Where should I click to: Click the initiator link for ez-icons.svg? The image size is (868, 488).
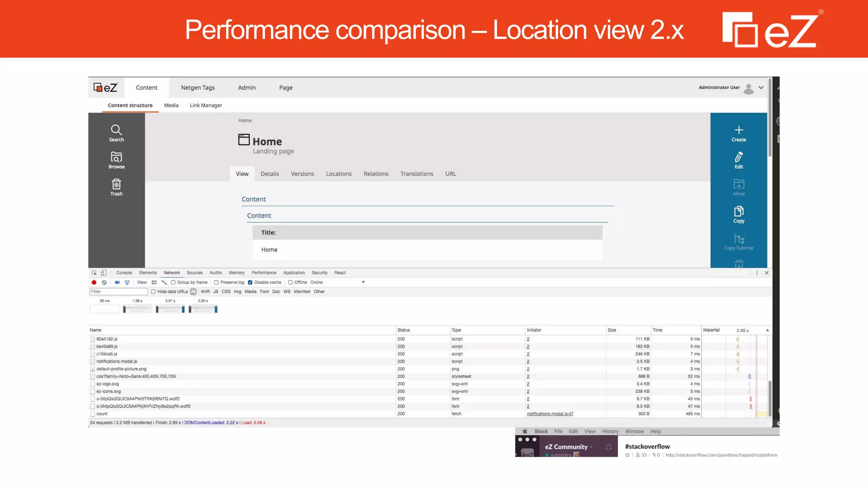pos(528,391)
